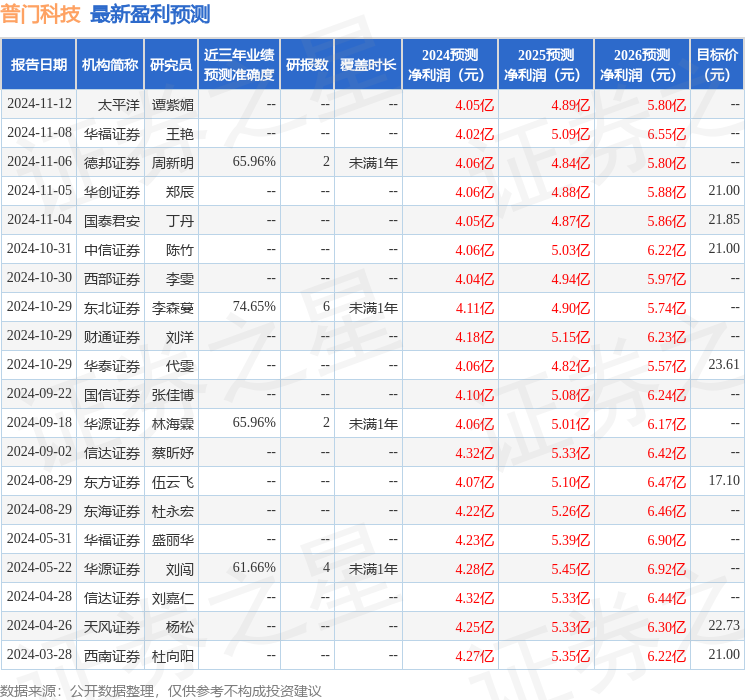Click the 2024预测净利润 column header
745x700 pixels.
449,65
